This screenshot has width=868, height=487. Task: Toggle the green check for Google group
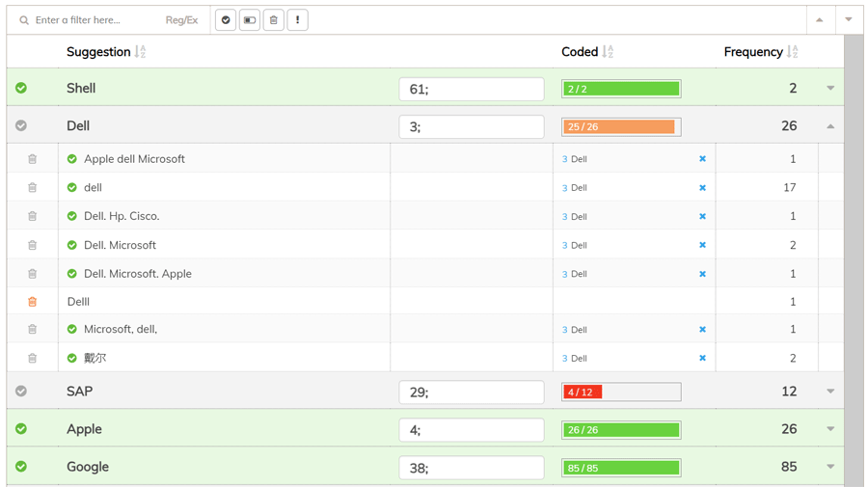click(x=21, y=467)
